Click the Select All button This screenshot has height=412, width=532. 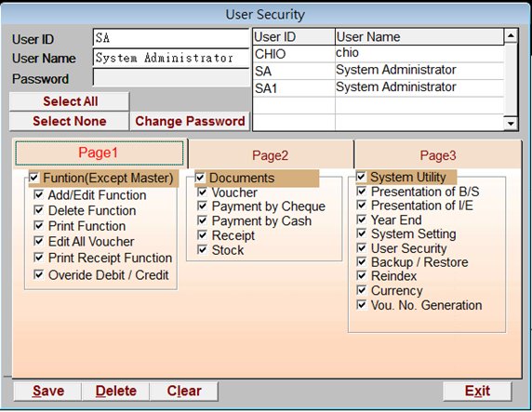coord(70,101)
